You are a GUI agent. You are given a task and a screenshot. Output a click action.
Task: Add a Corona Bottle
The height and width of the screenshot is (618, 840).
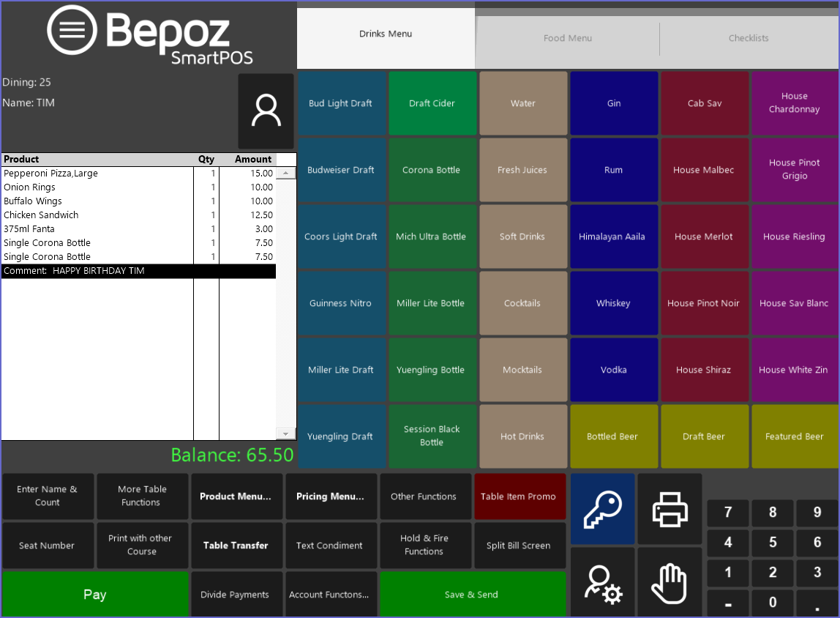click(432, 170)
